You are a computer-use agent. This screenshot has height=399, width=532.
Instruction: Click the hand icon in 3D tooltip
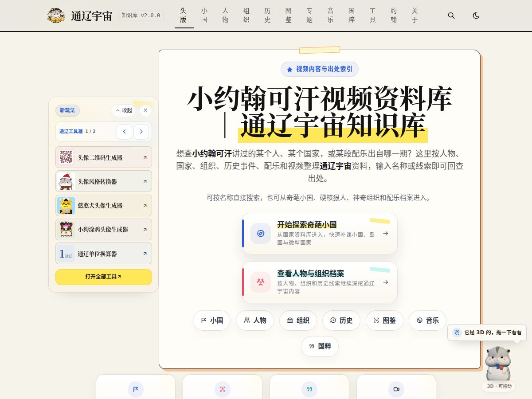pyautogui.click(x=457, y=332)
